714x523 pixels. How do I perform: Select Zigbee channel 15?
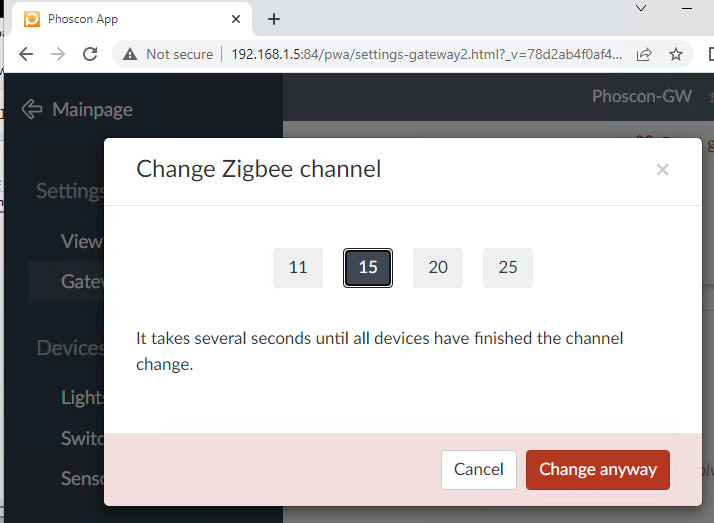pyautogui.click(x=368, y=268)
